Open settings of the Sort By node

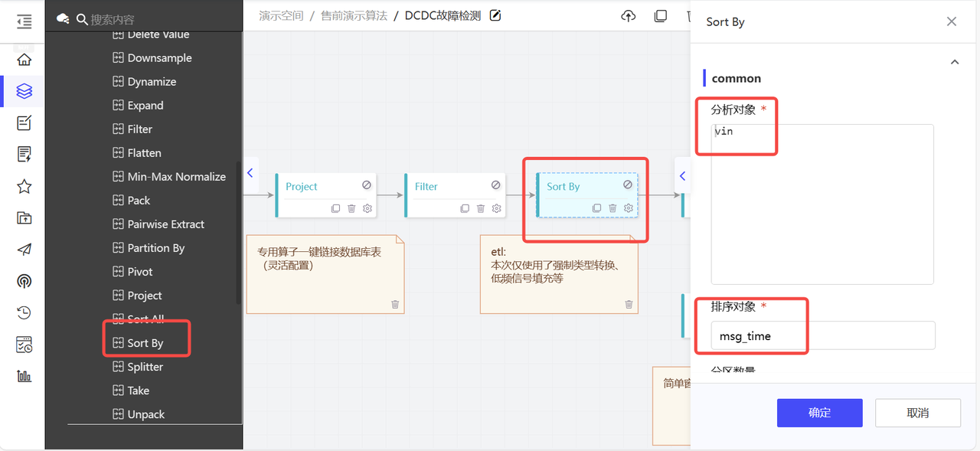click(629, 208)
